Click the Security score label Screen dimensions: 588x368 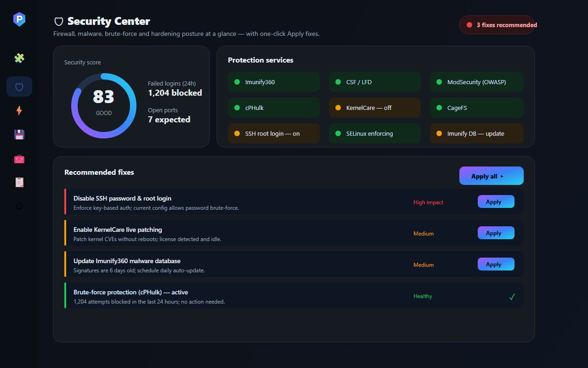coord(83,62)
